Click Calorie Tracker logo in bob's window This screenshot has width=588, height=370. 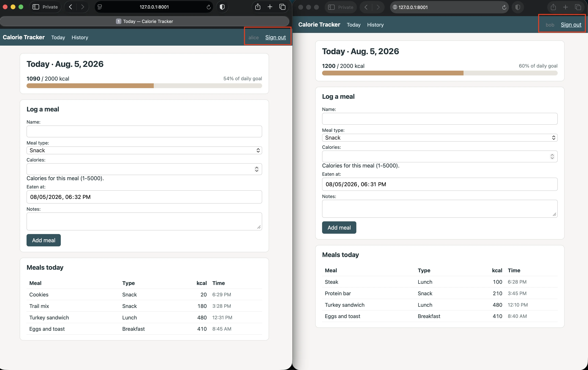click(319, 25)
